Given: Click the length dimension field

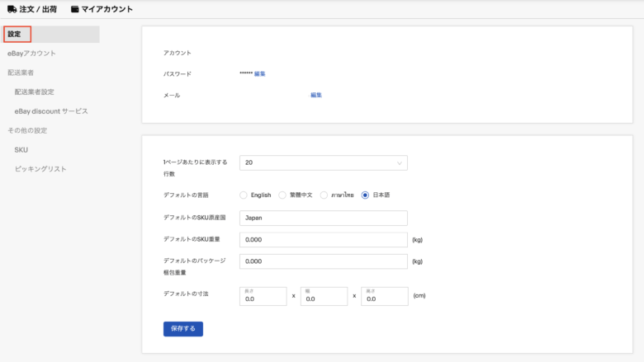Looking at the screenshot, I should (263, 296).
